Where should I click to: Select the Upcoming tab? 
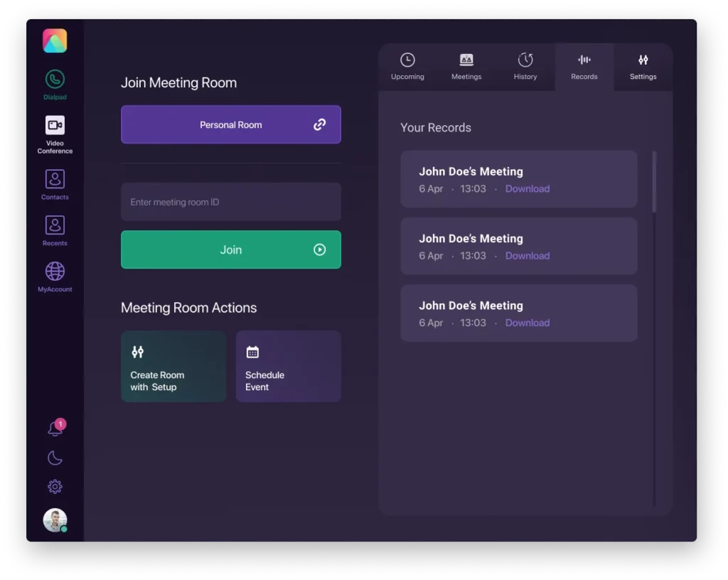[407, 67]
